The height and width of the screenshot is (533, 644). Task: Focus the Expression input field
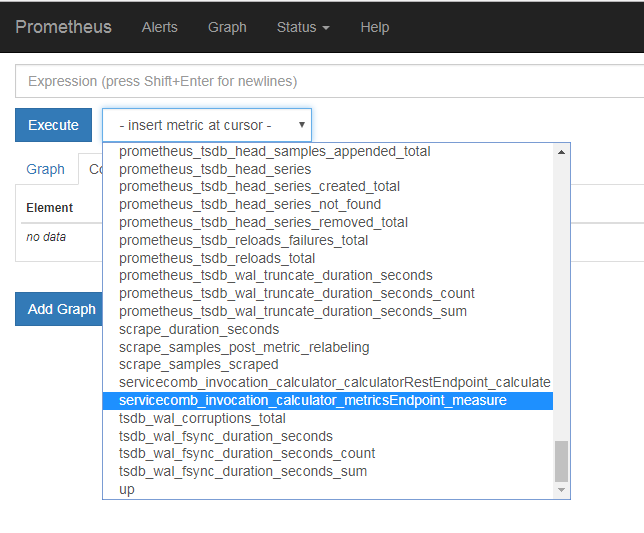coord(329,81)
